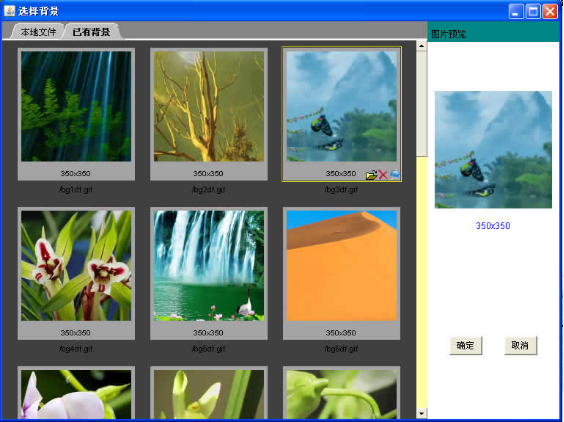Image resolution: width=564 pixels, height=422 pixels.
Task: Click the open-folder icon on bg3 thumbnail
Action: (x=371, y=175)
